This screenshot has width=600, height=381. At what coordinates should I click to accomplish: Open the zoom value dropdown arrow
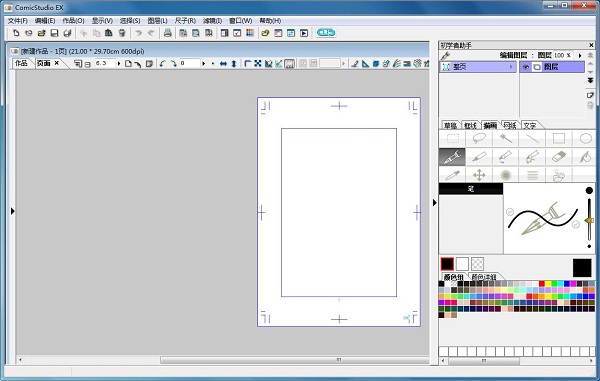pos(119,64)
